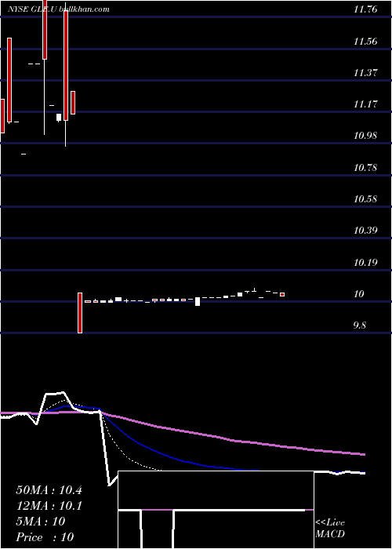Click the bullkhan.com watermark link text

coord(84,9)
